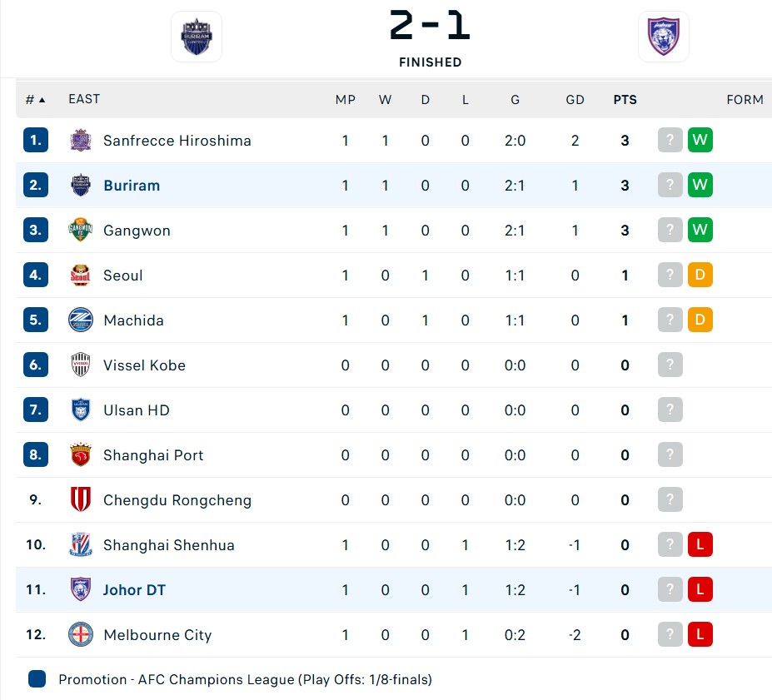Click the blue Promotion legend swatch
The width and height of the screenshot is (772, 700).
(37, 679)
